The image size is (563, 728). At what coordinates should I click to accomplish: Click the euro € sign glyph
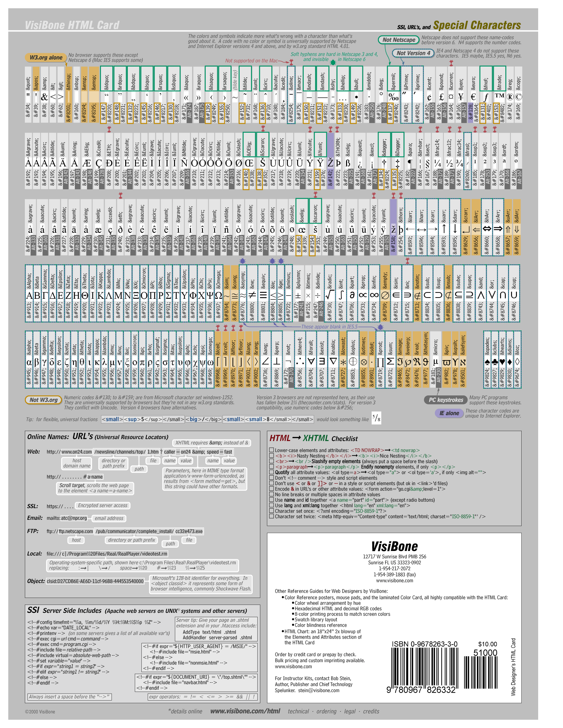(x=473, y=97)
